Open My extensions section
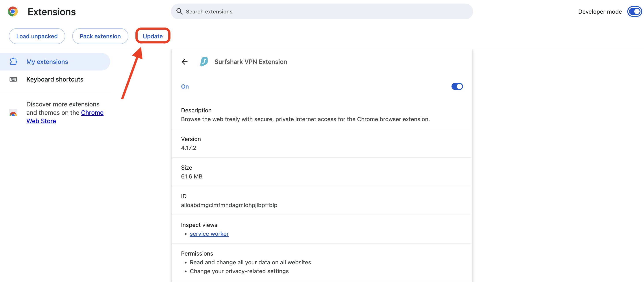 coord(47,62)
